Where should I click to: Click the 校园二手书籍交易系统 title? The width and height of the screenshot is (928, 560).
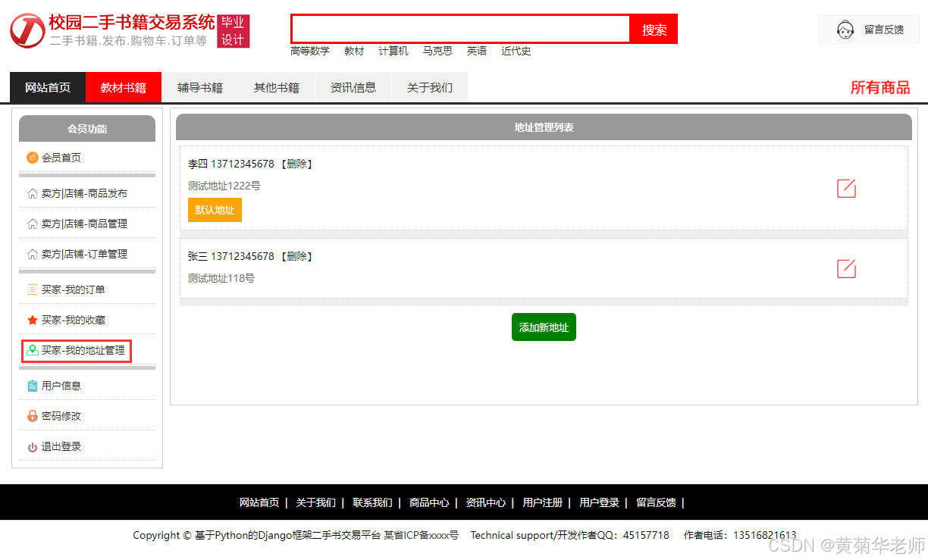132,22
